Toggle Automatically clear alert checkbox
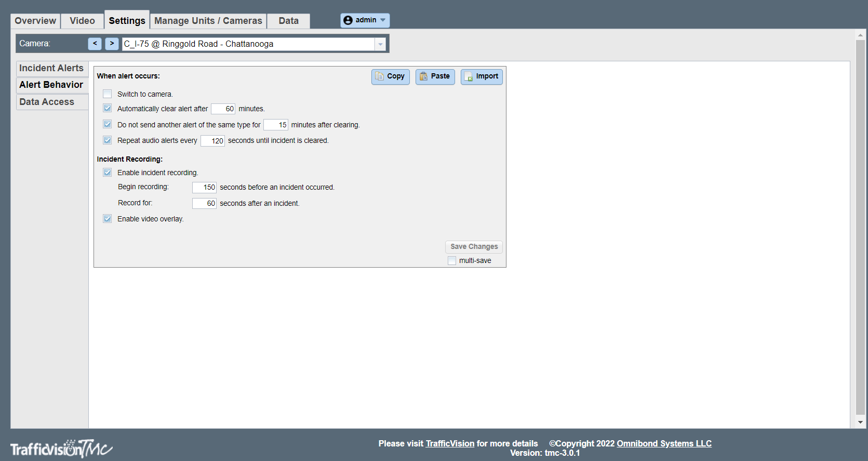 [108, 108]
